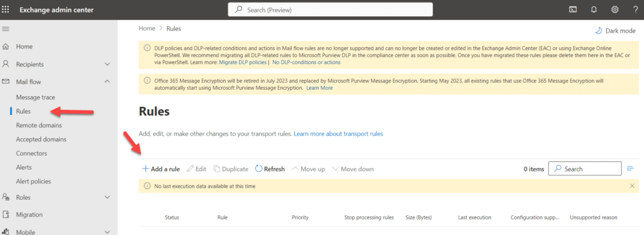644x235 pixels.
Task: Click the Dark mode moon icon
Action: (x=599, y=31)
